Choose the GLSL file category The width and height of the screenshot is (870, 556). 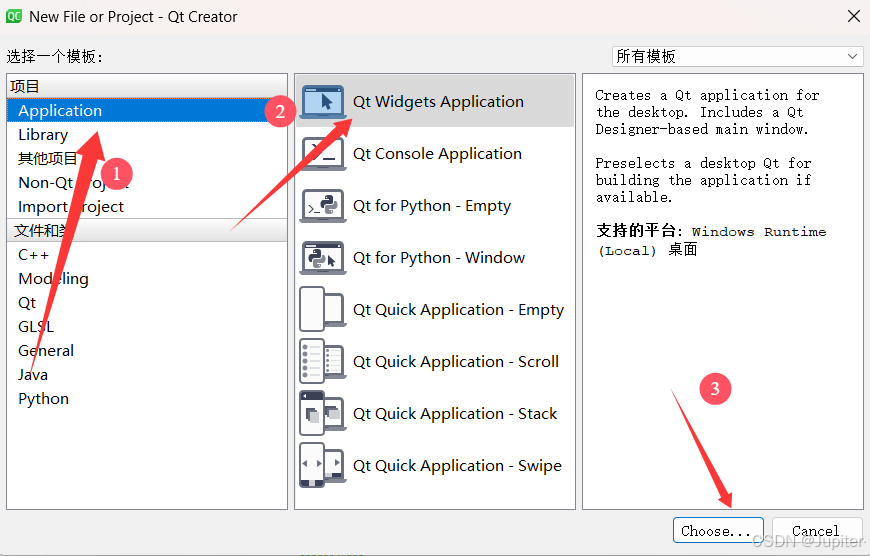(147, 326)
